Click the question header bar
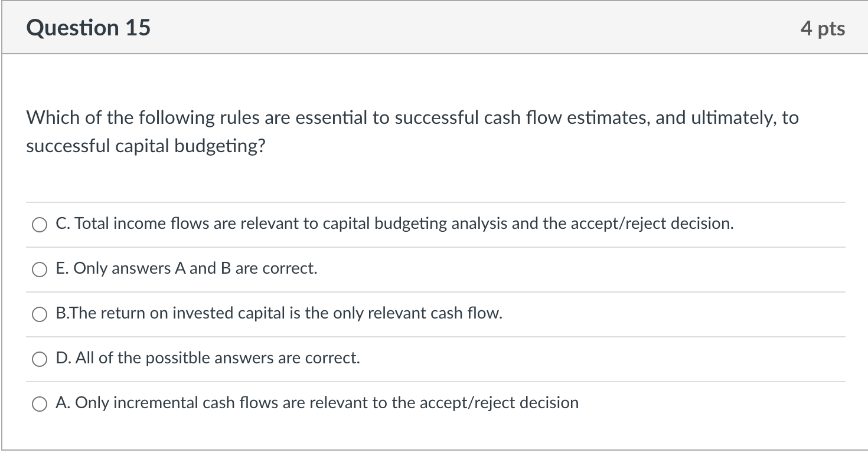 [x=434, y=27]
